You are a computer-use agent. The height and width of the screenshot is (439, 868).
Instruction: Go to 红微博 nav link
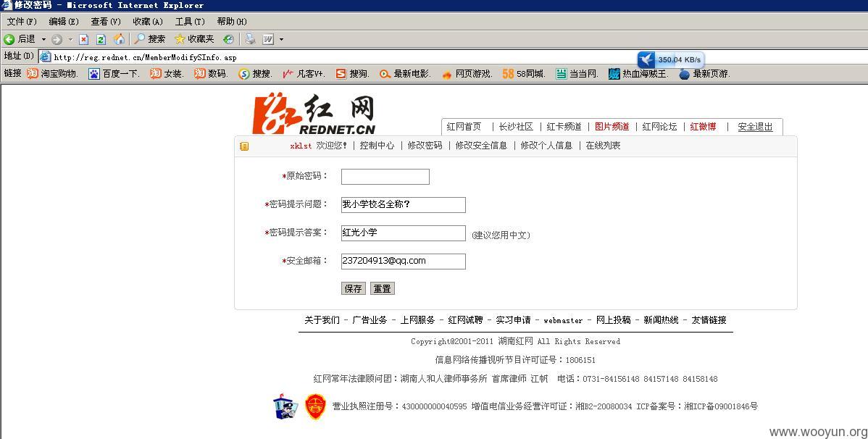tap(703, 127)
